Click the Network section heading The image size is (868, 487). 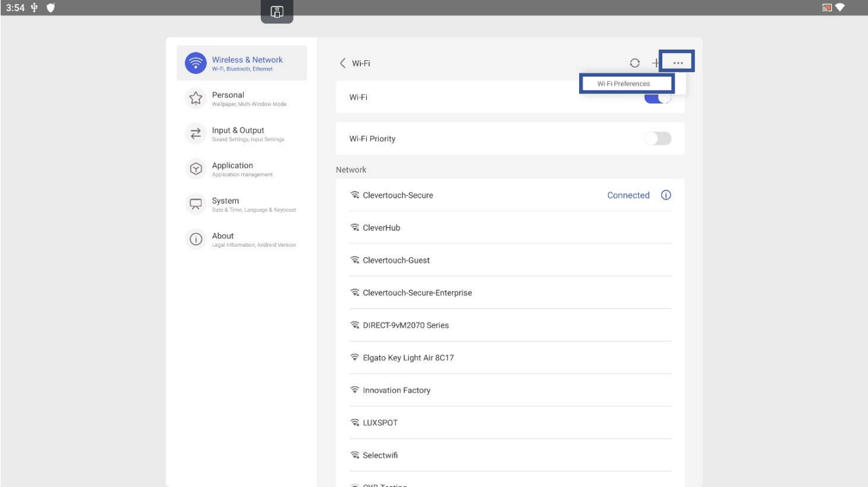[351, 170]
